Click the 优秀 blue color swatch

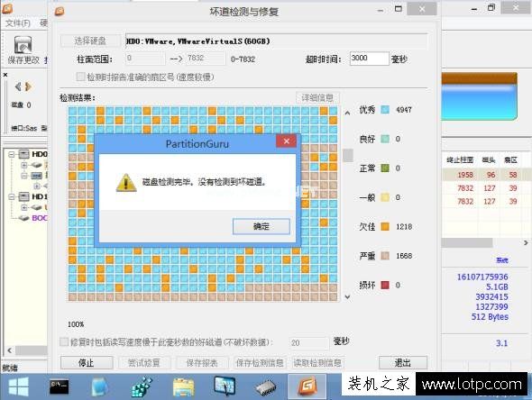tap(385, 109)
